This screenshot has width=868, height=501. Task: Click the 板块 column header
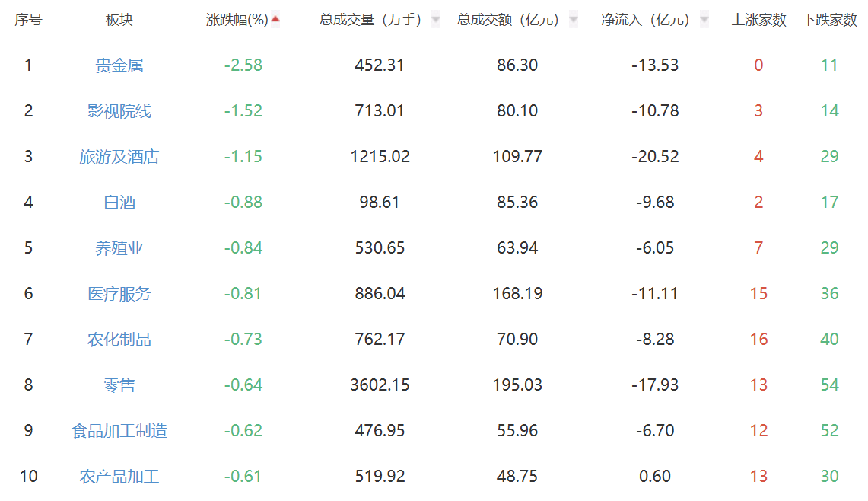click(119, 21)
